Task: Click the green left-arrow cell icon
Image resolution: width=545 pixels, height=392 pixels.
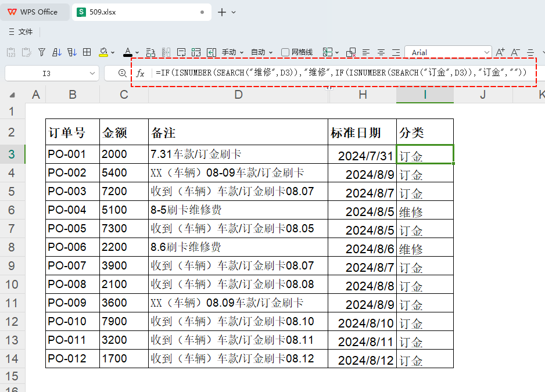Action: [211, 52]
